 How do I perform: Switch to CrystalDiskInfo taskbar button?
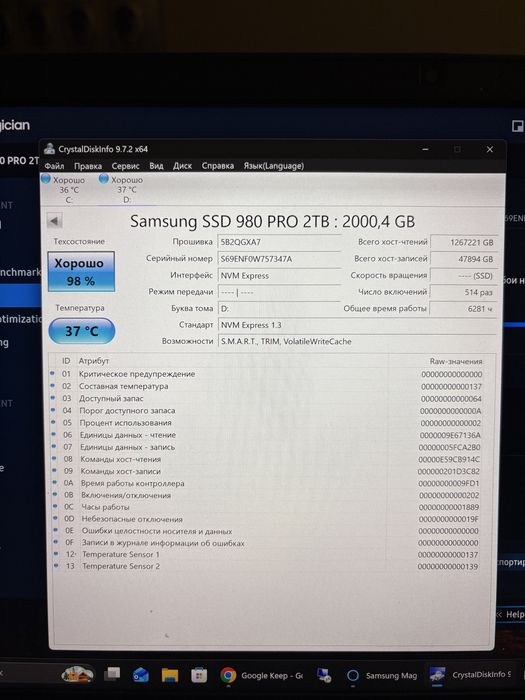click(470, 675)
